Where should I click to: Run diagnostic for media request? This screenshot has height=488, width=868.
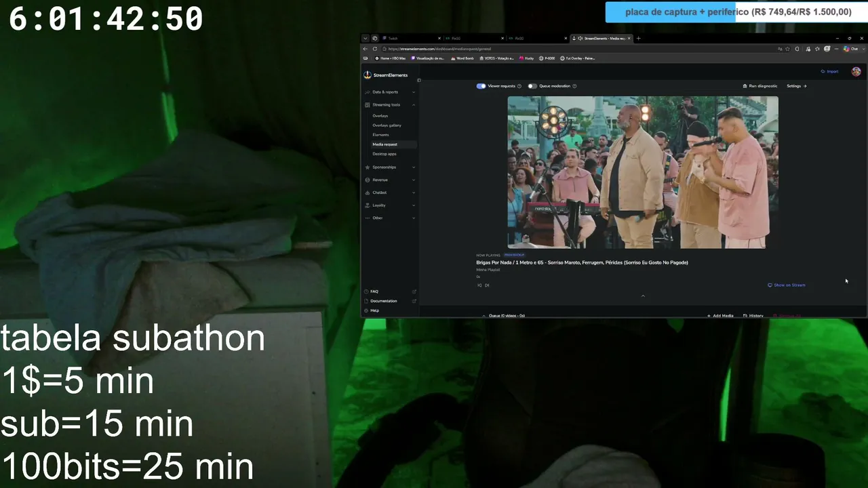760,86
